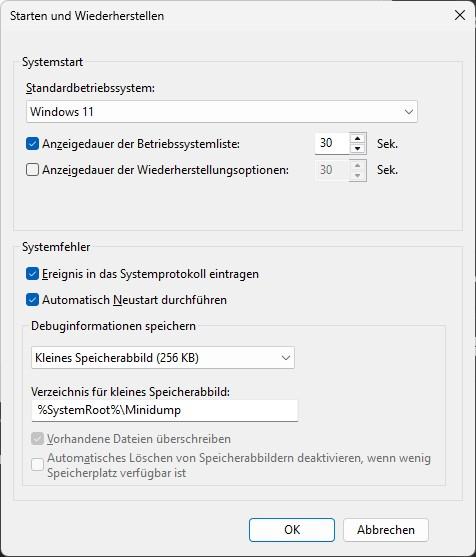
Task: Decrease Betriebssystemliste display time with down arrow
Action: tap(358, 148)
